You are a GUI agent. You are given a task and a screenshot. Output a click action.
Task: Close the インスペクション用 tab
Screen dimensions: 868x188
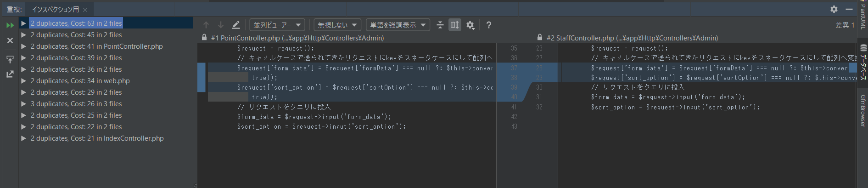point(85,10)
